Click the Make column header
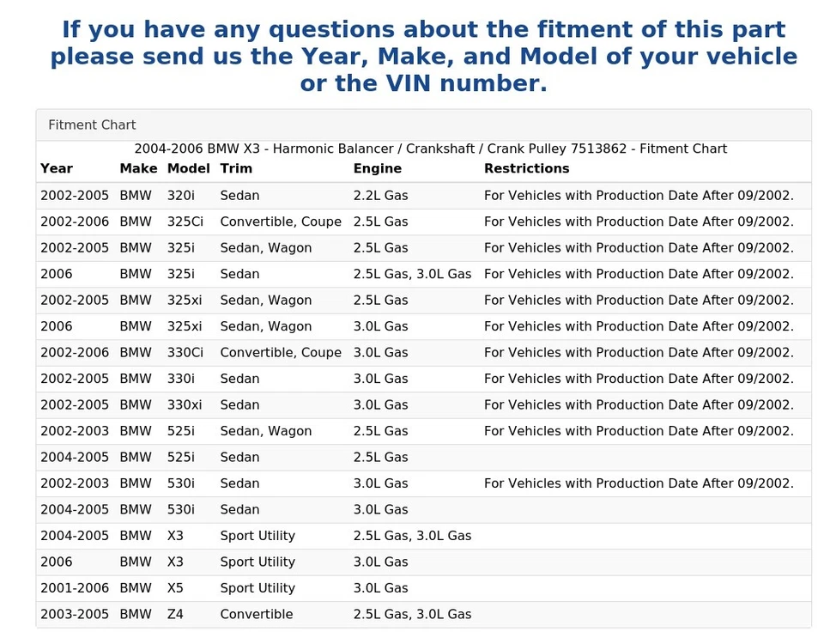 [x=136, y=168]
